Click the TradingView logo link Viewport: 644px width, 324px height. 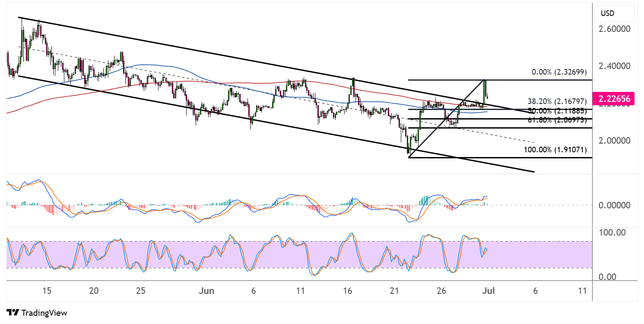pyautogui.click(x=37, y=313)
